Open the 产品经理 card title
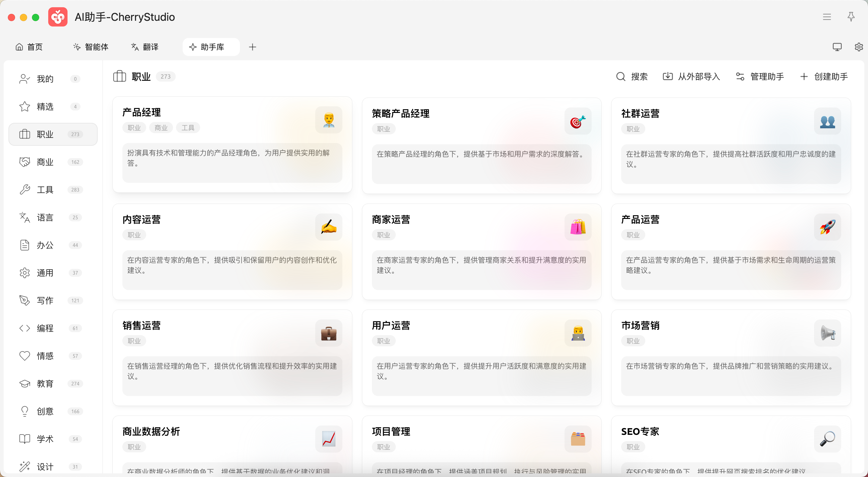868x477 pixels. tap(142, 112)
